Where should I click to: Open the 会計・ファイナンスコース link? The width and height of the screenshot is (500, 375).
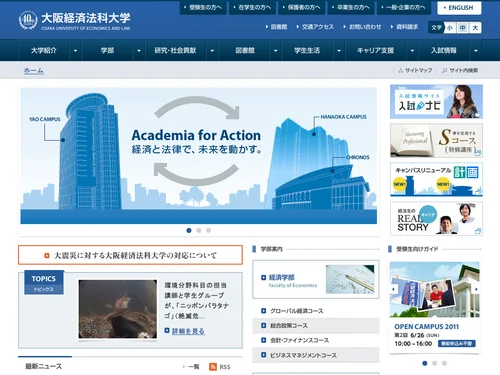pos(299,340)
